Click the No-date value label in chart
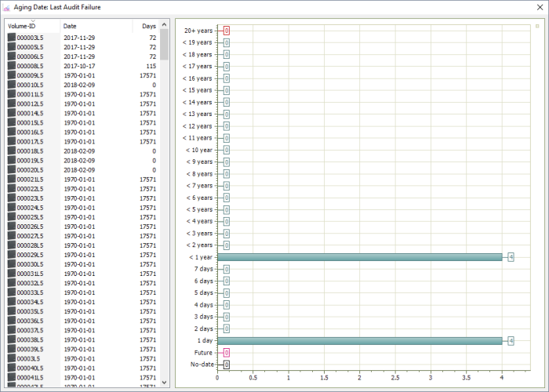Viewport: 549px width, 392px height. tap(226, 365)
